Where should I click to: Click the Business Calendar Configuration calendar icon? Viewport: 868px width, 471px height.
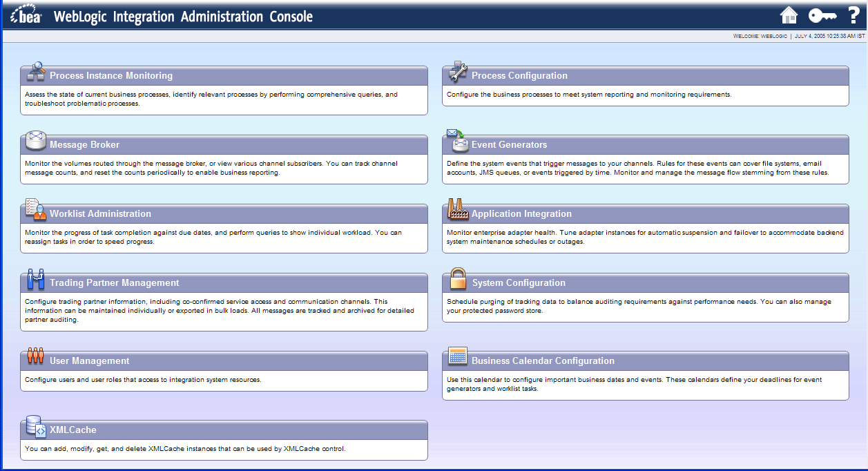[x=458, y=356]
